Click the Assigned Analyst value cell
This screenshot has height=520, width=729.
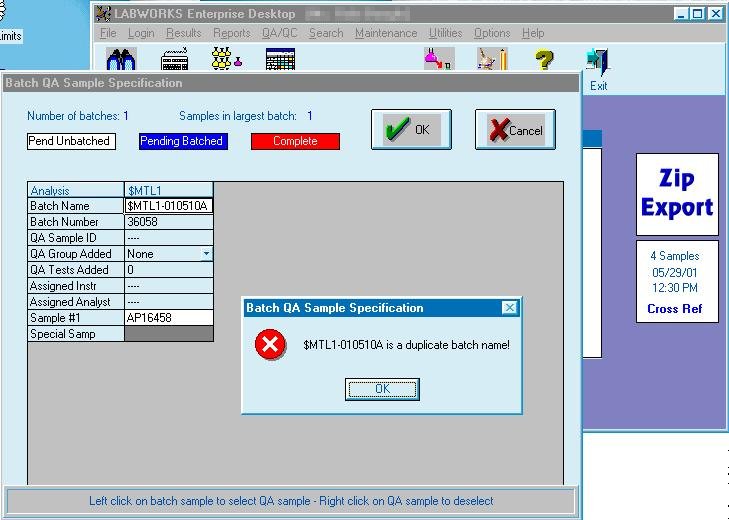pos(169,301)
